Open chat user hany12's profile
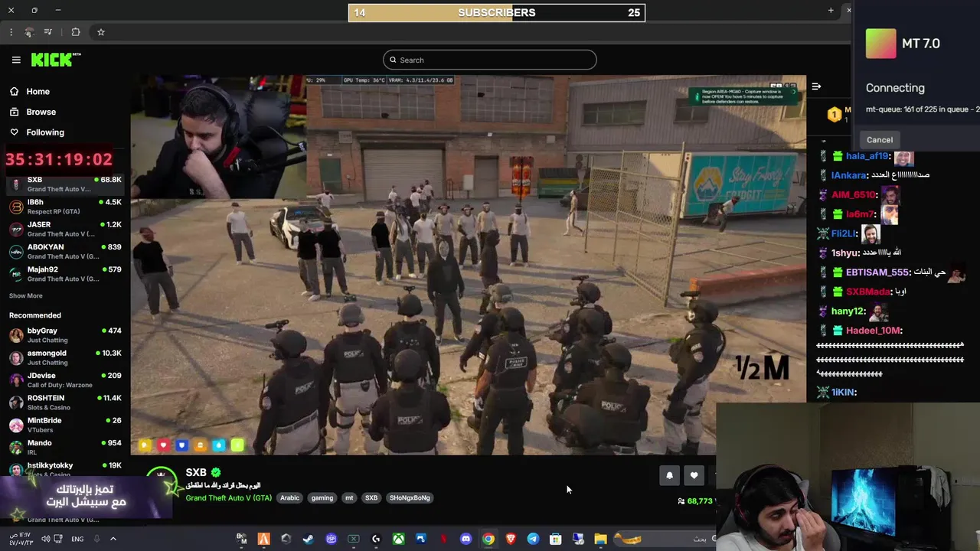 coord(848,311)
